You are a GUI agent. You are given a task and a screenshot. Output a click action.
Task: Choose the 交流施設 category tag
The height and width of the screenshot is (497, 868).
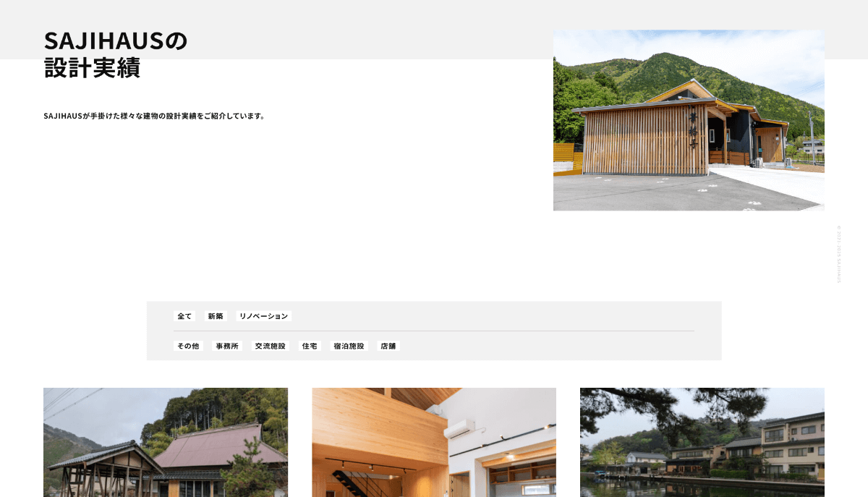tap(271, 346)
